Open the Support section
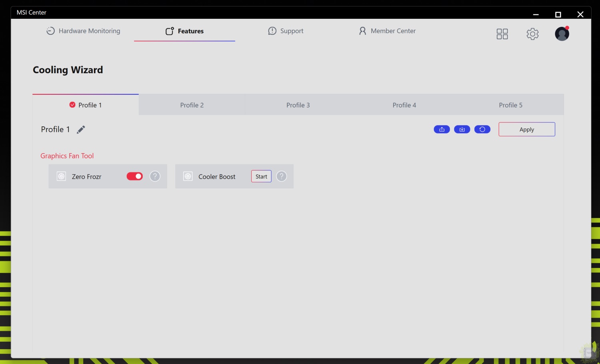 click(x=286, y=31)
